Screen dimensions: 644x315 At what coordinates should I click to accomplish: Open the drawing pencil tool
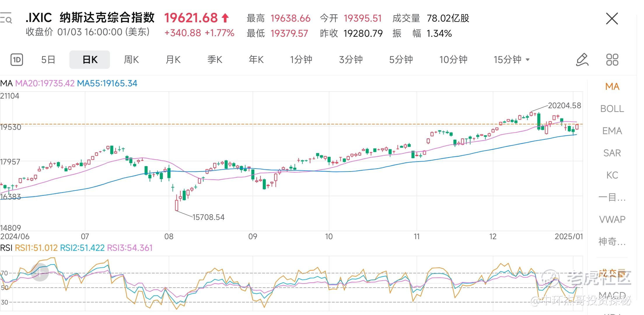click(x=582, y=60)
